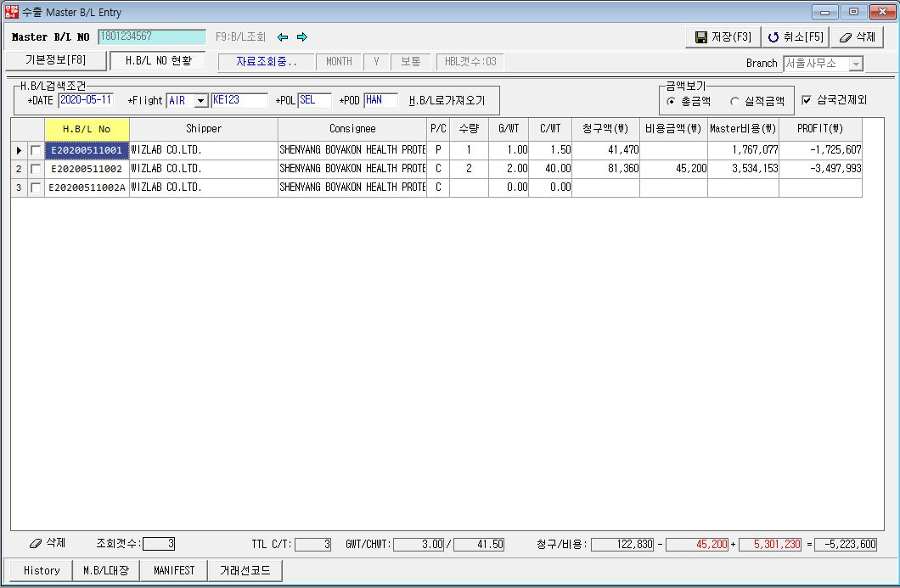Open the M.B/L대장 tab
The height and width of the screenshot is (588, 900).
106,571
